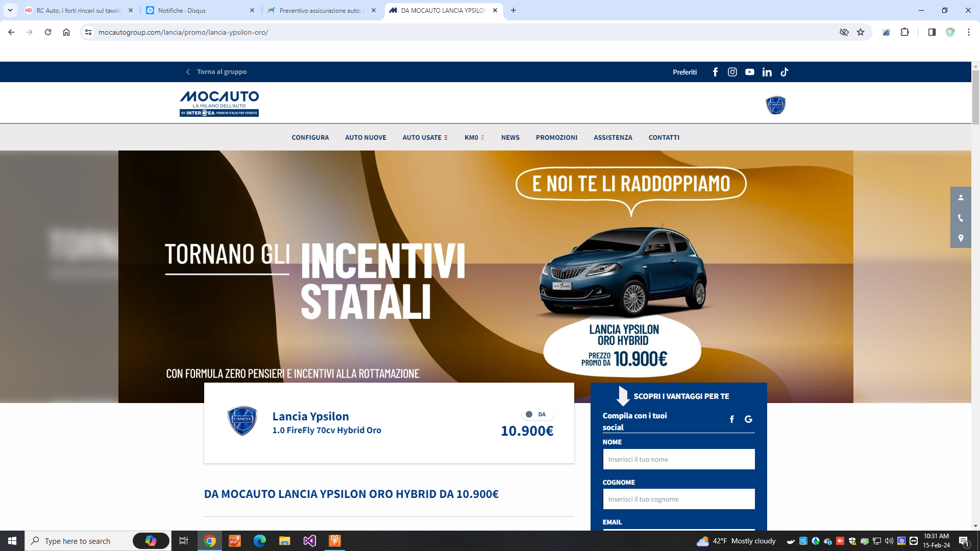
Task: Fill form using Facebook social icon
Action: click(732, 419)
